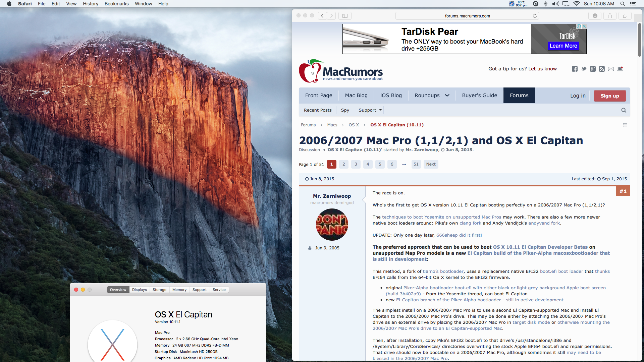Go back with Safari's back arrow

[322, 16]
